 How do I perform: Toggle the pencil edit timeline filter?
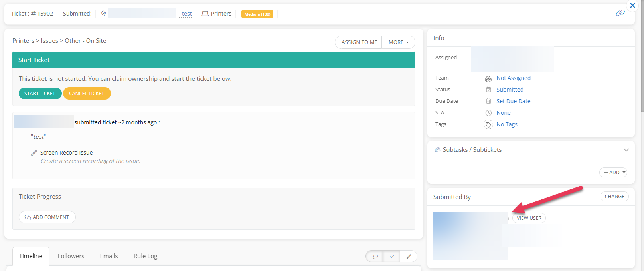coord(409,257)
